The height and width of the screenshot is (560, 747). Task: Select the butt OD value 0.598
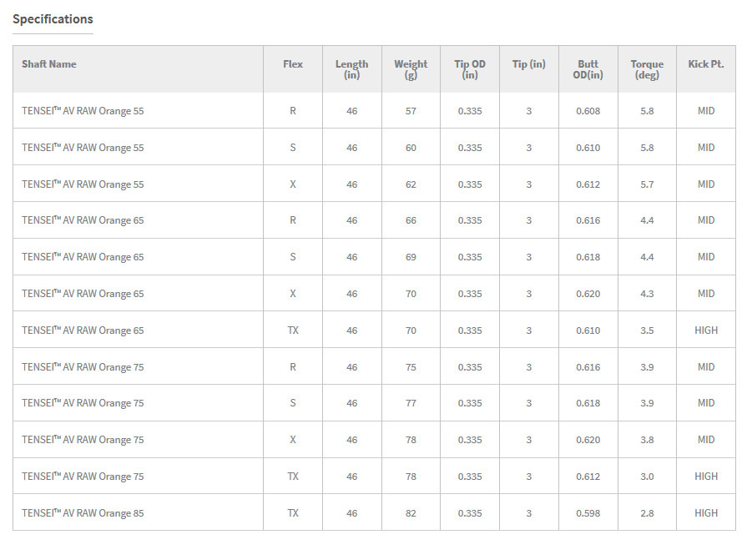(x=588, y=513)
